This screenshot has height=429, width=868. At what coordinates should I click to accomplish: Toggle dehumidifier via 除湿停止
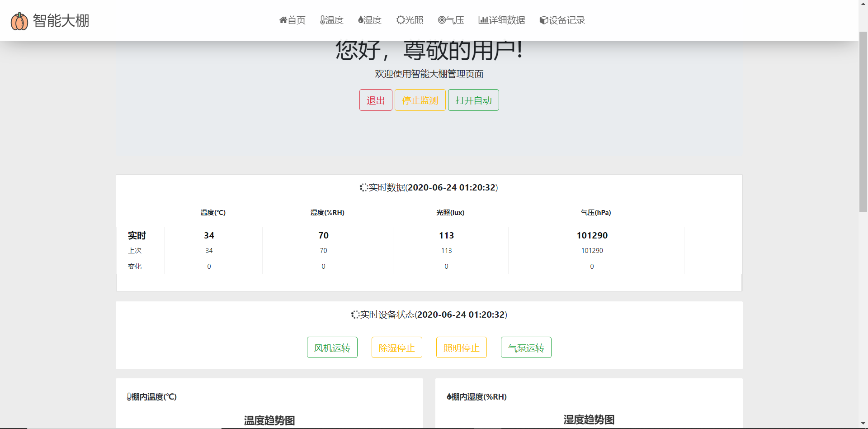click(x=396, y=348)
